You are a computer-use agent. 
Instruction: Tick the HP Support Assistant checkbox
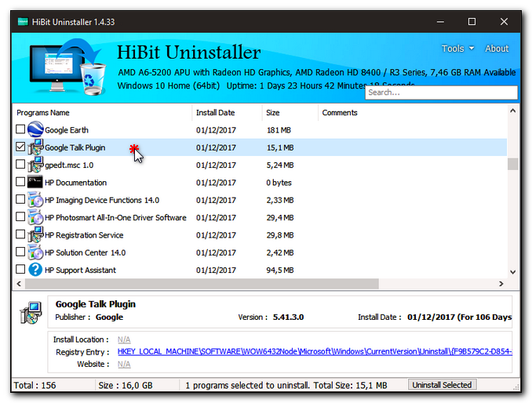(x=20, y=269)
